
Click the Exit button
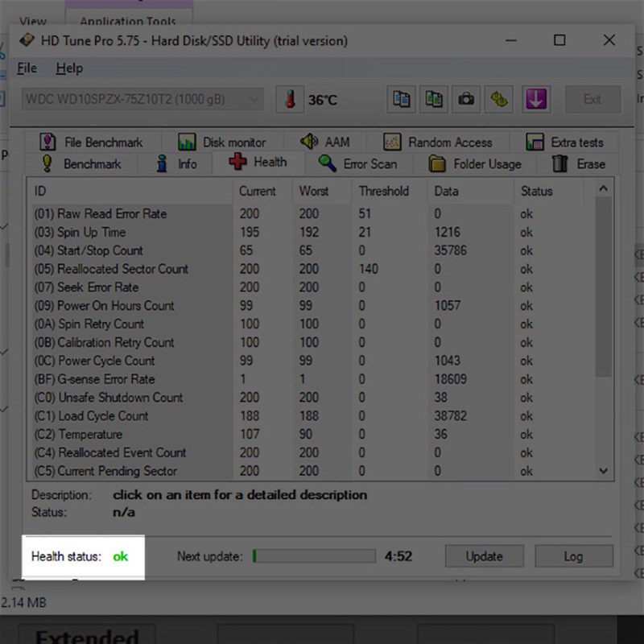coord(592,99)
